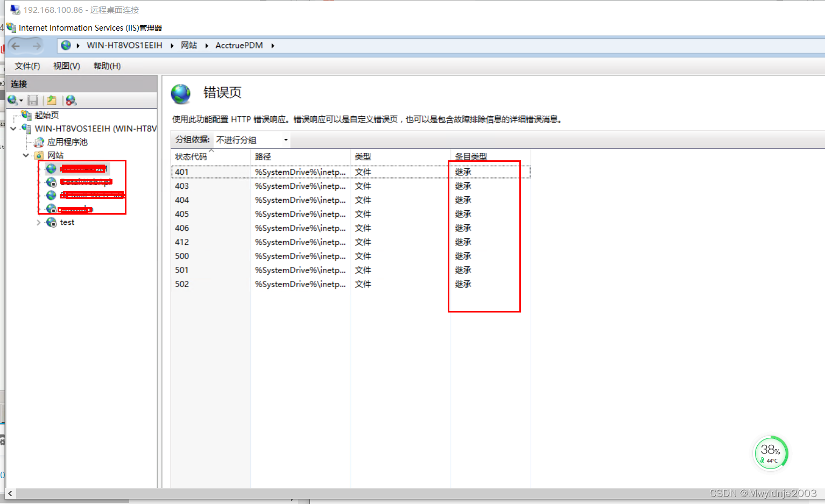Select the test site label in the tree
This screenshot has width=825, height=504.
coord(67,222)
